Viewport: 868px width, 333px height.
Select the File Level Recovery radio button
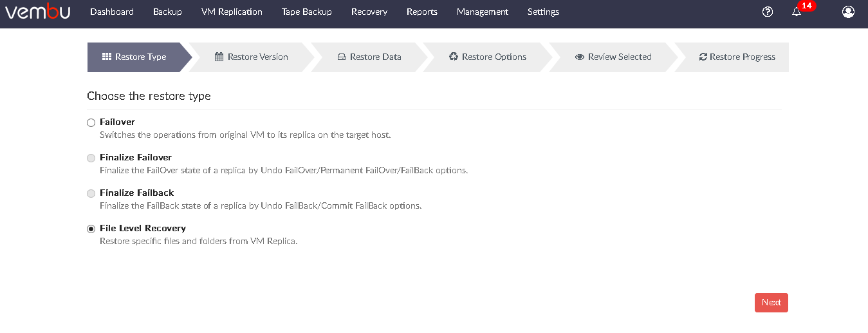coord(91,229)
